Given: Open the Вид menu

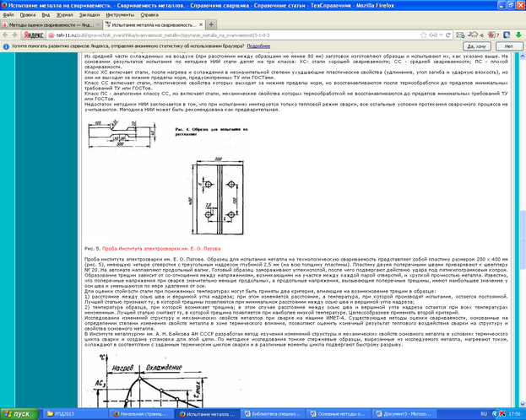Looking at the screenshot, I should [x=46, y=14].
